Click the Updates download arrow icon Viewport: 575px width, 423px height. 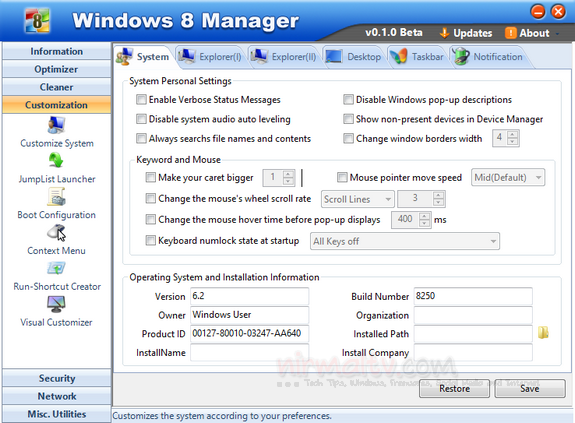point(444,33)
